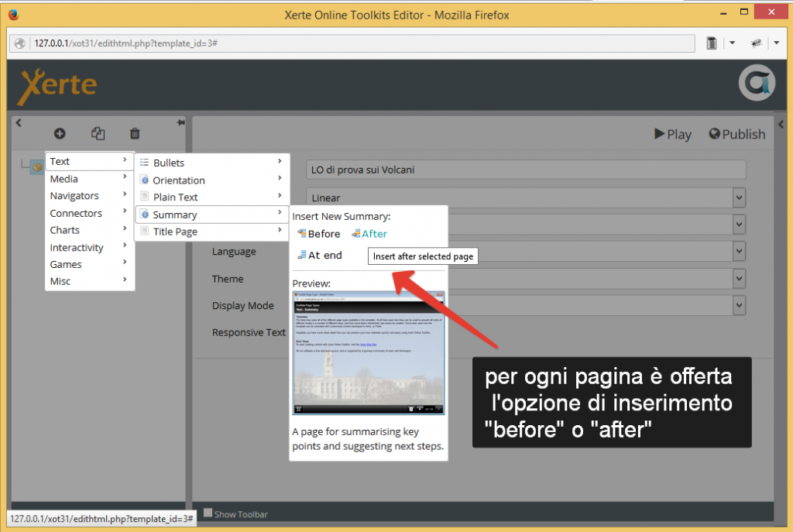This screenshot has width=793, height=532.
Task: Minimize the Firefox window
Action: pyautogui.click(x=724, y=13)
